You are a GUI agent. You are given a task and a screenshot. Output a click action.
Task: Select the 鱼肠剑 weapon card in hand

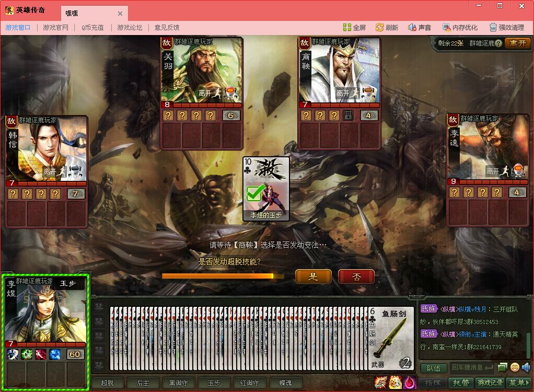(x=391, y=338)
